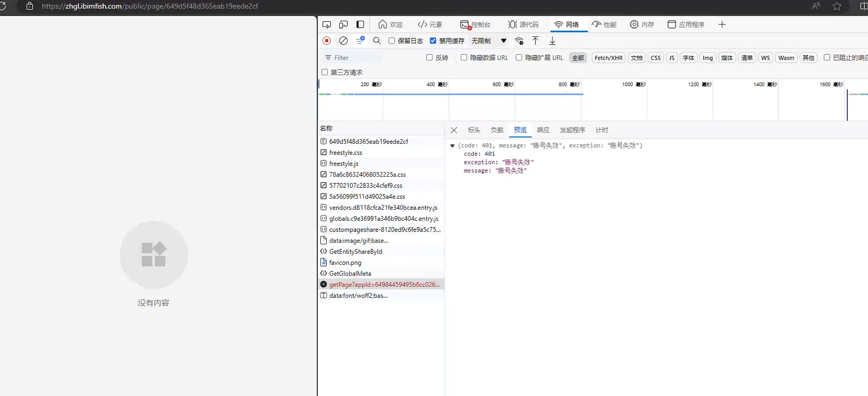868x396 pixels.
Task: Collapse the JSON response object triangle
Action: (452, 145)
